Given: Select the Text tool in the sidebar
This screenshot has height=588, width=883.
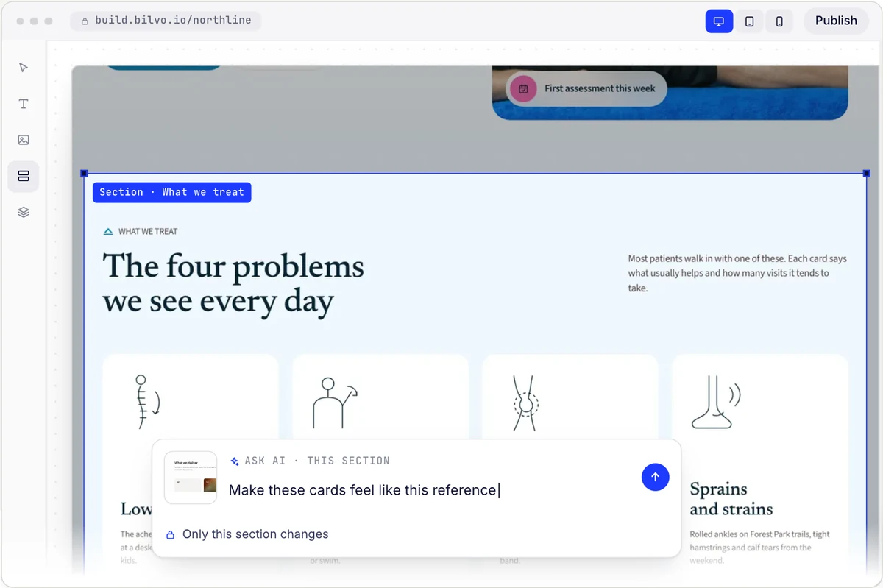Looking at the screenshot, I should (x=24, y=104).
